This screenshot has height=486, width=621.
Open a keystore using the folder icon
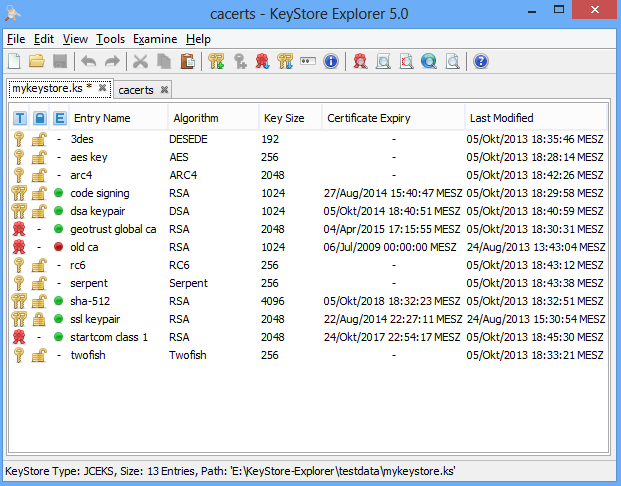point(37,61)
